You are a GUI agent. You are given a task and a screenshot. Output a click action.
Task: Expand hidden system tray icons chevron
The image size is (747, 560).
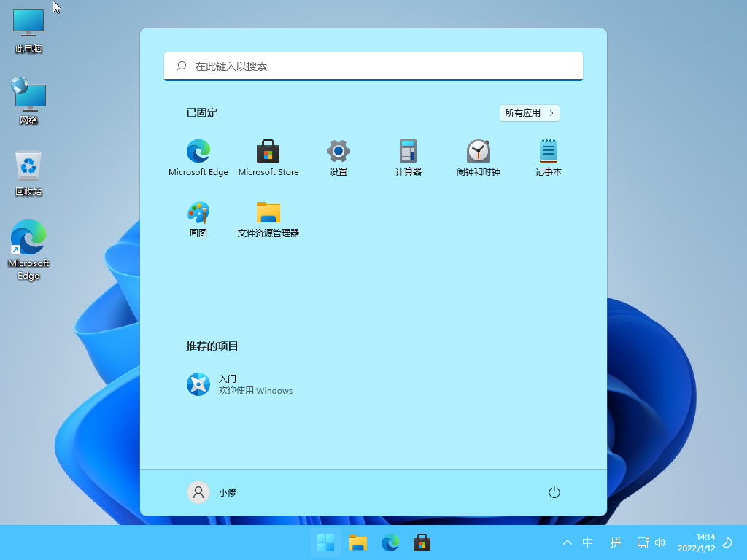[568, 542]
